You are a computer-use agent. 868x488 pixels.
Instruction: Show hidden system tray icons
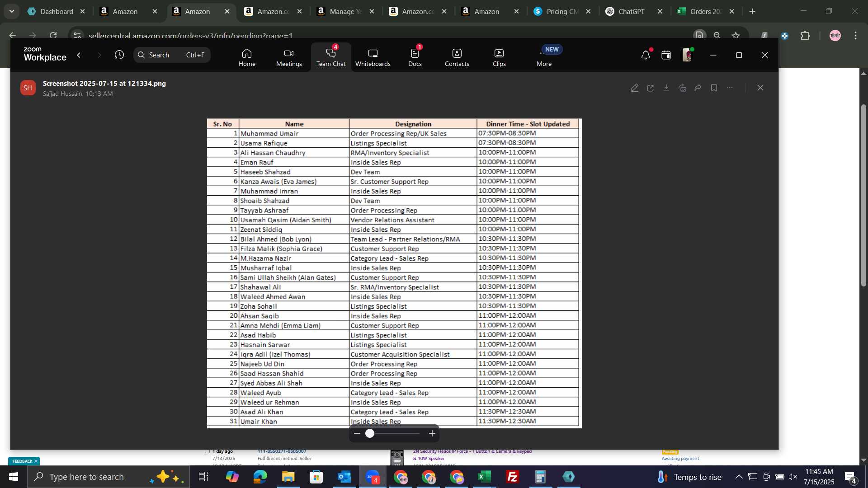(739, 477)
